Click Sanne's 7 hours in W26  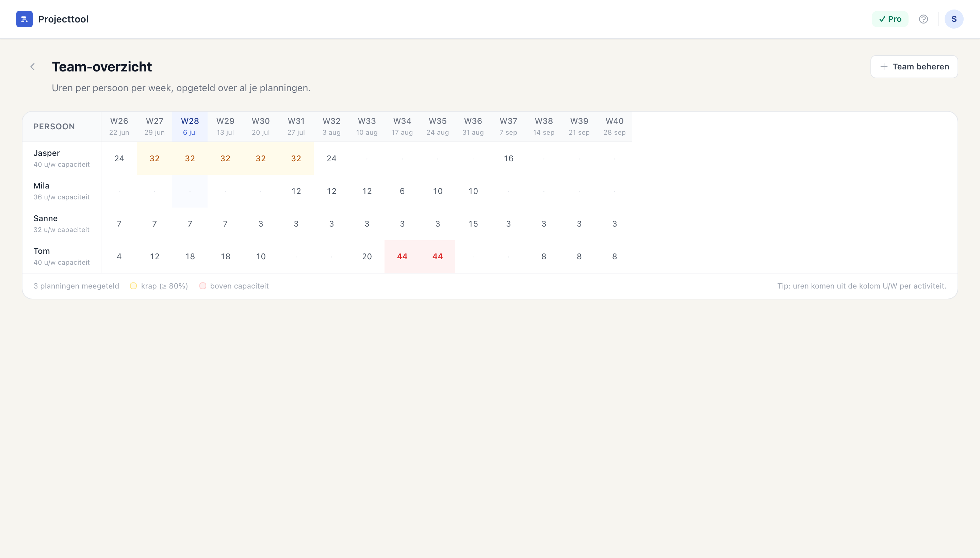[119, 224]
